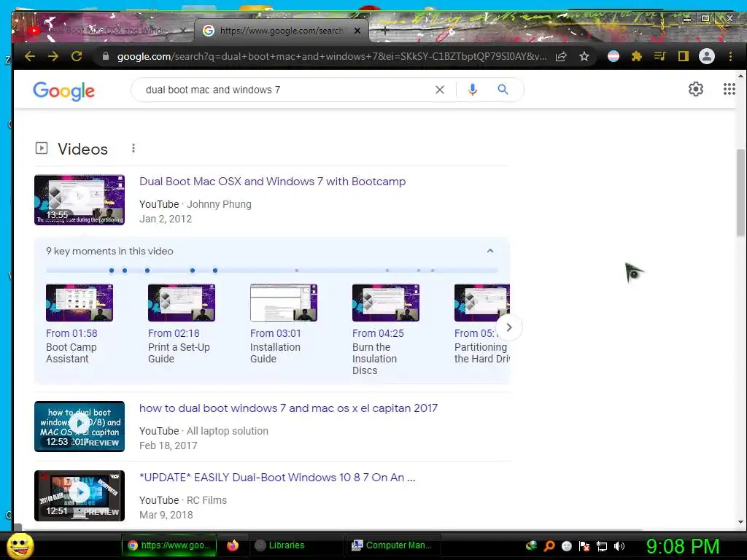
Task: Toggle the browser side panel icon
Action: click(x=683, y=57)
